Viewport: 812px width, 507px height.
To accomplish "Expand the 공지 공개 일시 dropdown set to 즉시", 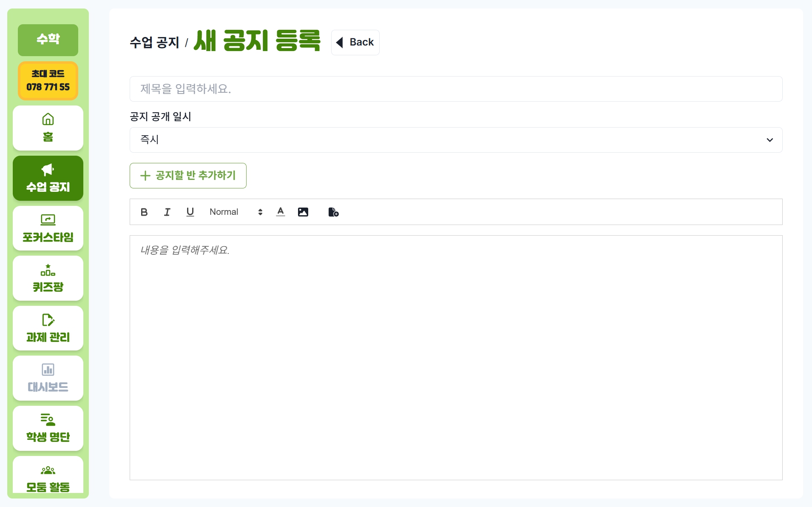I will (x=456, y=140).
